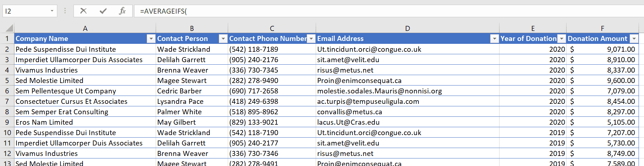Click the Name Box showing I2
Screen dimensions: 644x166
coord(25,11)
